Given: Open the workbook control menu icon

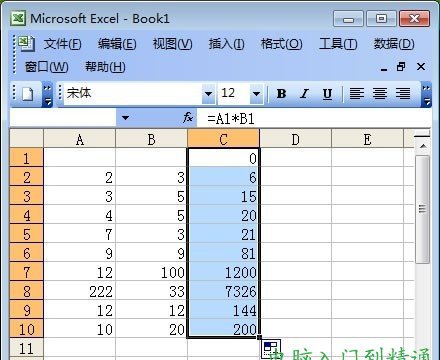Looking at the screenshot, I should click(27, 43).
